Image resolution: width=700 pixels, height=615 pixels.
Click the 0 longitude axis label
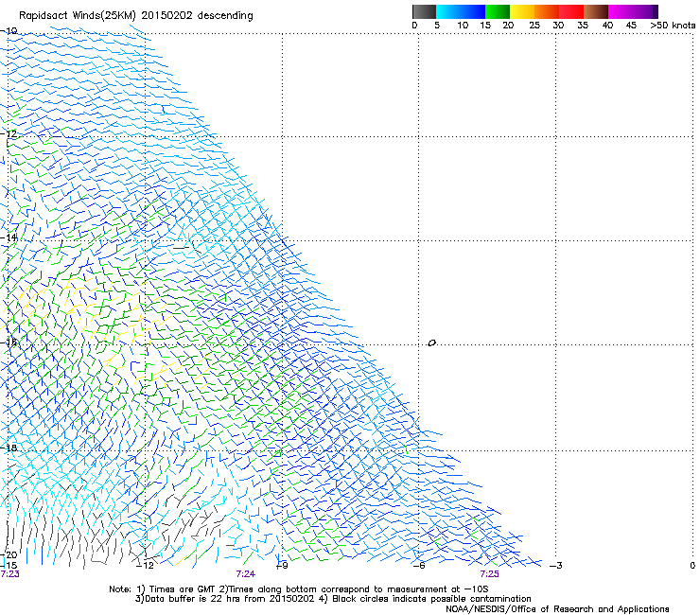pos(692,566)
